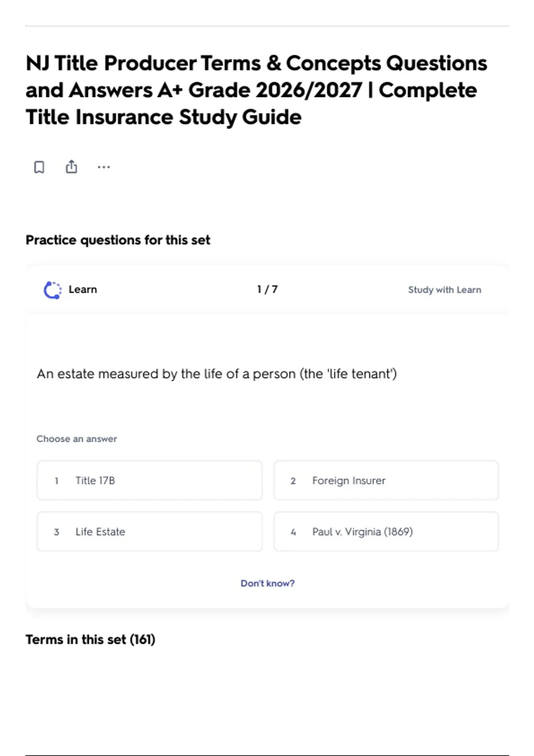Open the share icon below the title

pyautogui.click(x=71, y=167)
